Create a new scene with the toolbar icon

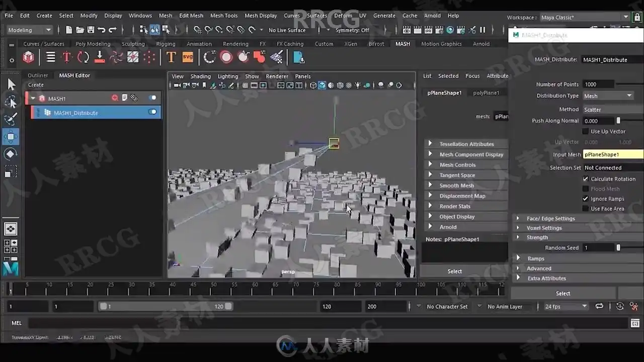coord(69,30)
